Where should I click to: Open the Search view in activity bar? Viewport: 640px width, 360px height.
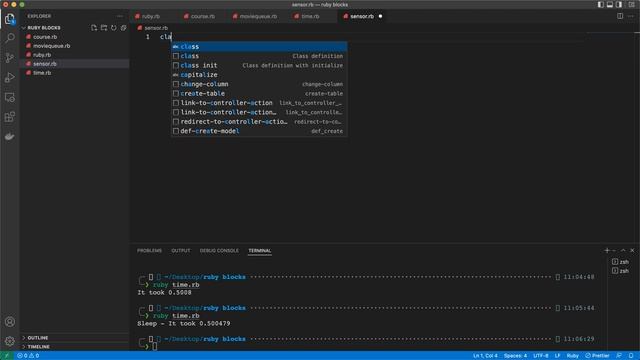point(9,38)
